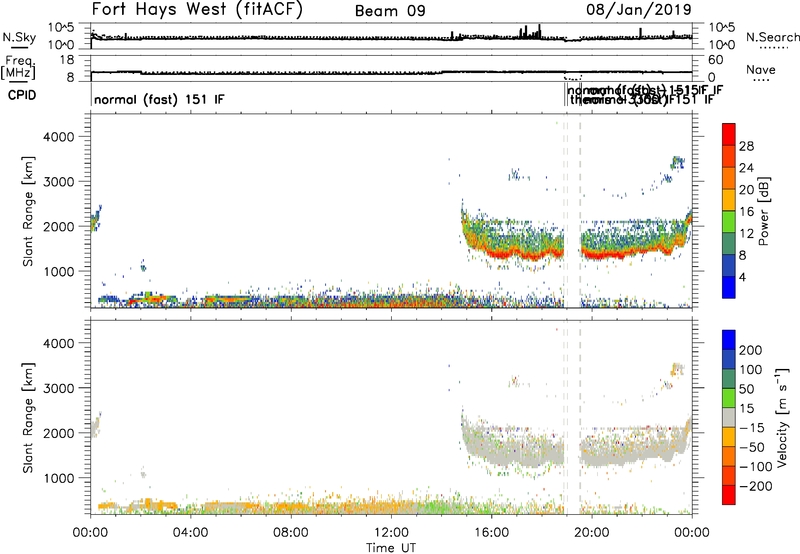The height and width of the screenshot is (554, 800).
Task: Click the '-200' tick on the Velocity color bar
Action: coord(756,486)
